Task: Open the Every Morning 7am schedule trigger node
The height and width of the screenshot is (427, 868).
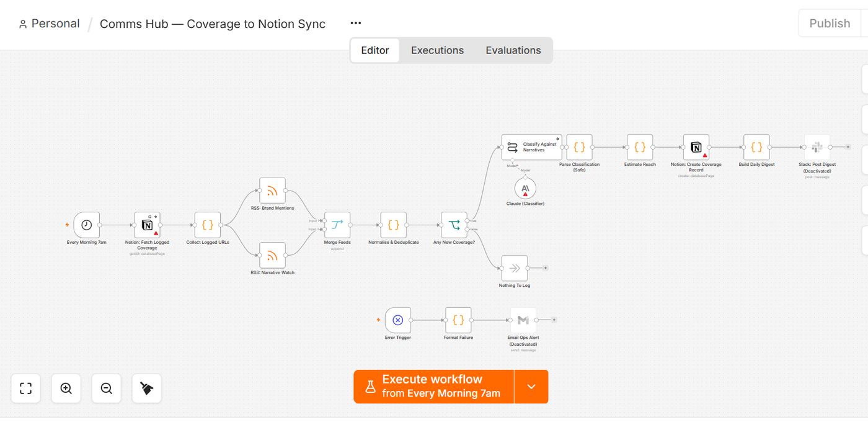Action: pos(86,225)
